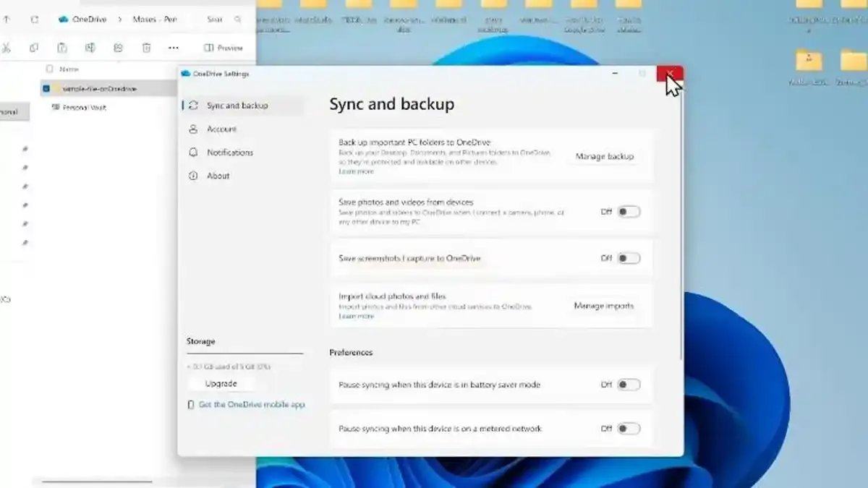Image resolution: width=868 pixels, height=488 pixels.
Task: Click the Upgrade storage button
Action: (x=221, y=384)
